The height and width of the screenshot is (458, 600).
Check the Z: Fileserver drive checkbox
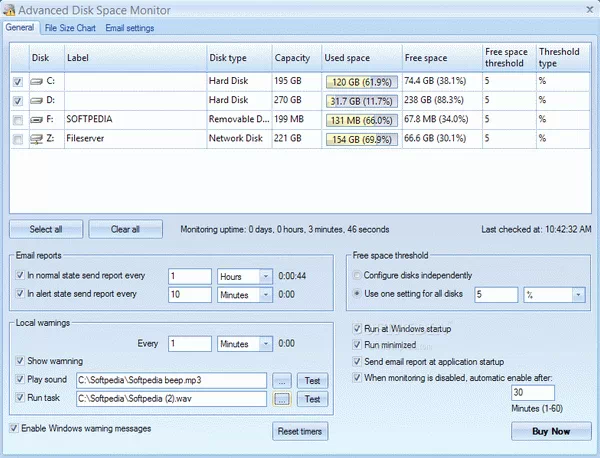18,139
